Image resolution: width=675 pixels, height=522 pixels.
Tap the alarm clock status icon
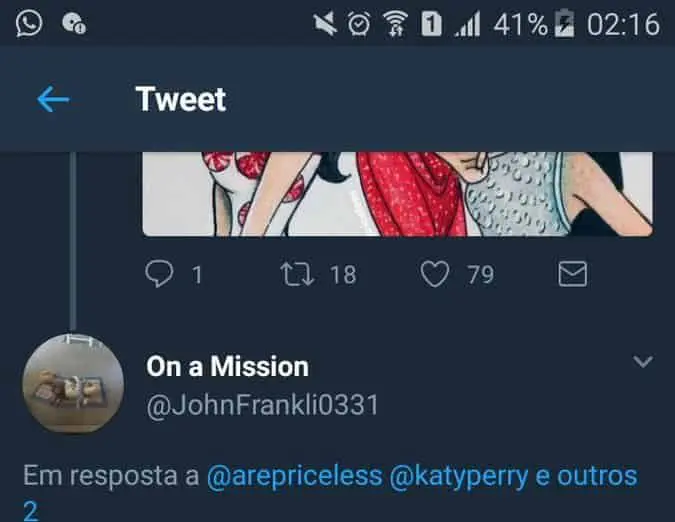pos(358,24)
